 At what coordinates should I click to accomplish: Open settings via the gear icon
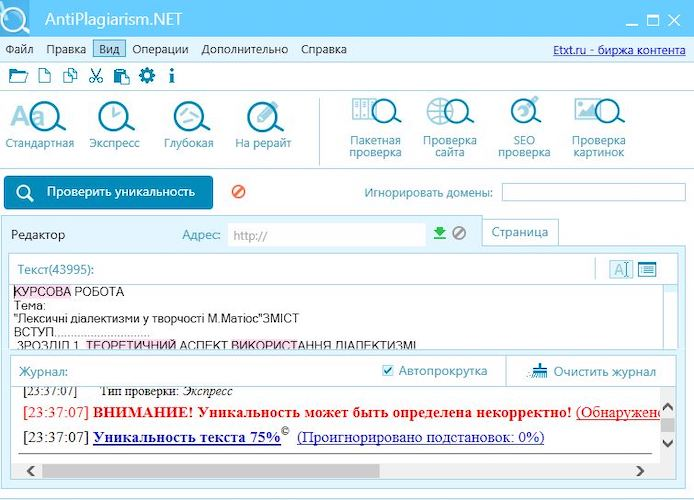pyautogui.click(x=147, y=76)
